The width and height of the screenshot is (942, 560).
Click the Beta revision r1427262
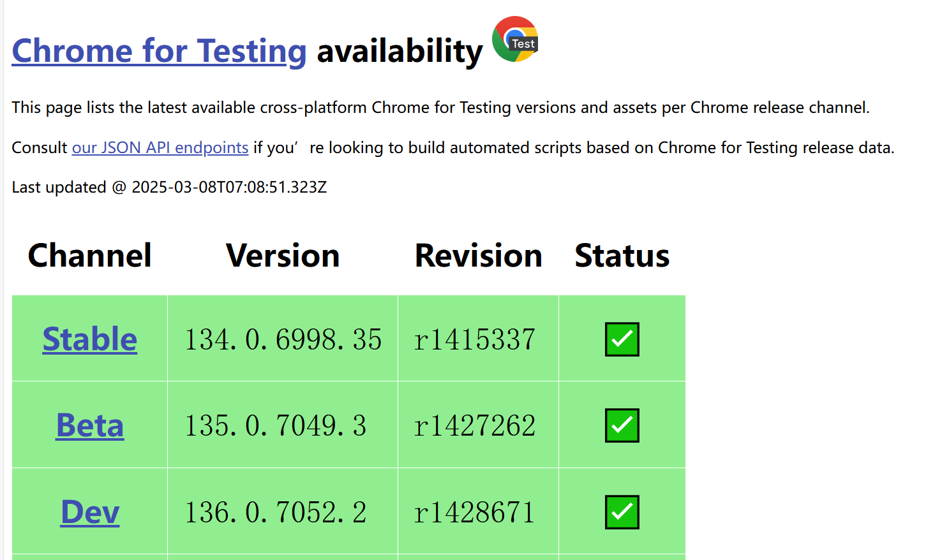475,425
